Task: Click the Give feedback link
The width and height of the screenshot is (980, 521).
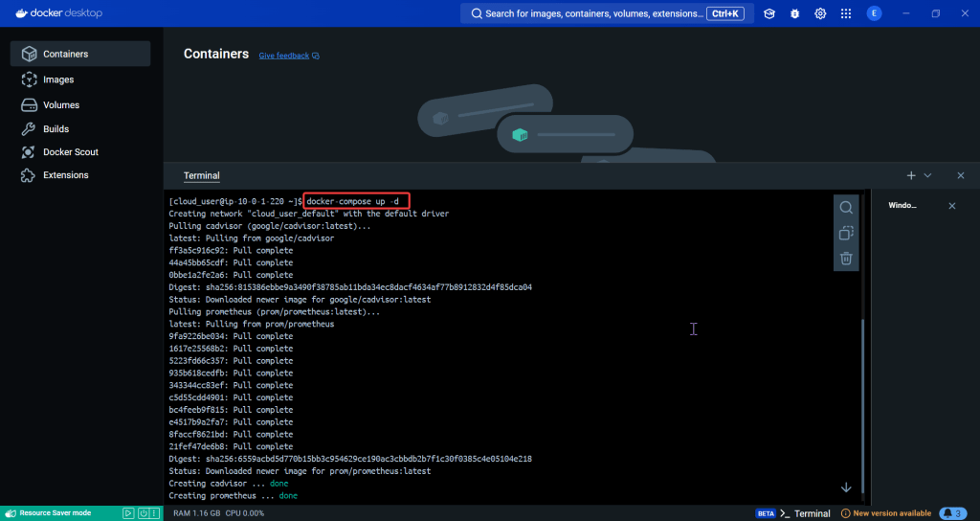Action: click(284, 56)
